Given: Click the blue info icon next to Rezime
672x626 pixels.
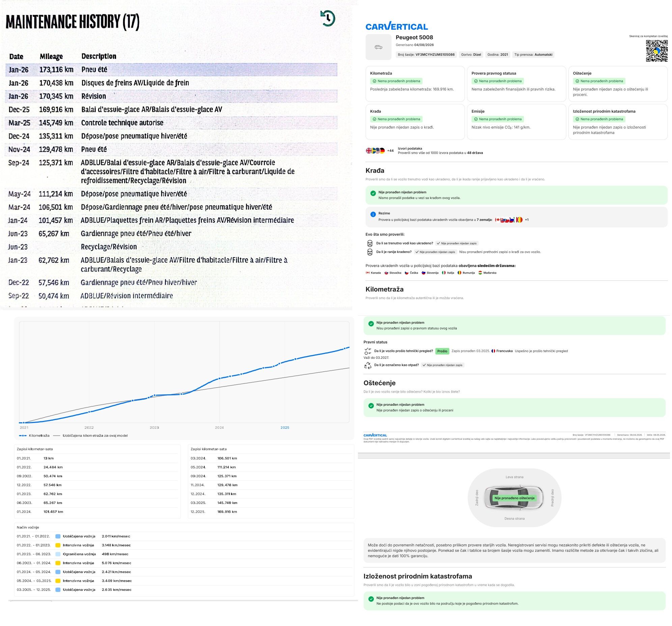Looking at the screenshot, I should (x=373, y=214).
